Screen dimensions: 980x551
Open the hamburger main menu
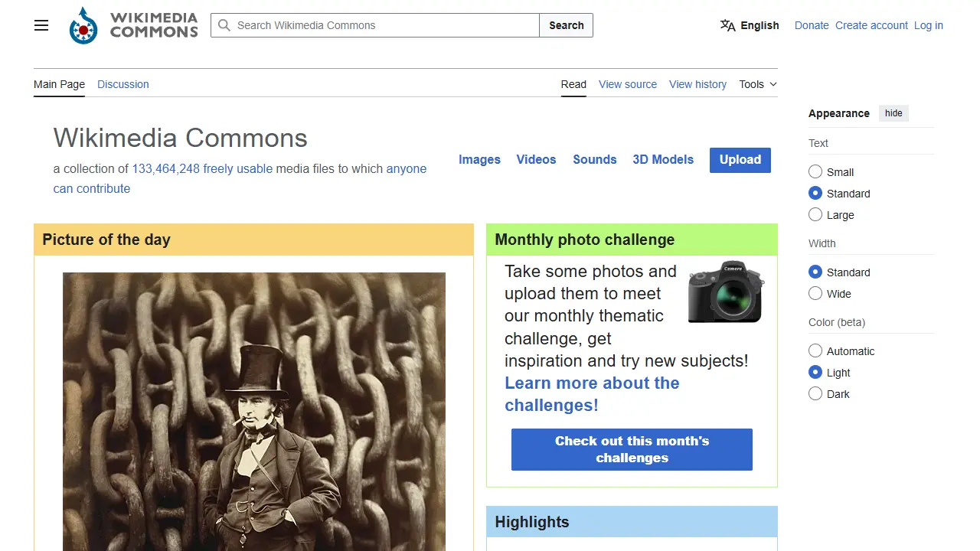[x=41, y=25]
